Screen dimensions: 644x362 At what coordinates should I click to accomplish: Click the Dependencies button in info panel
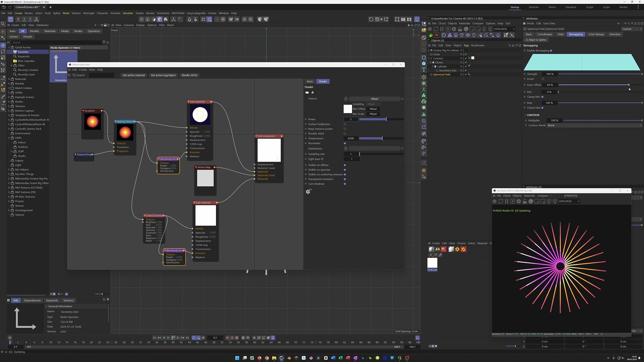tap(32, 301)
